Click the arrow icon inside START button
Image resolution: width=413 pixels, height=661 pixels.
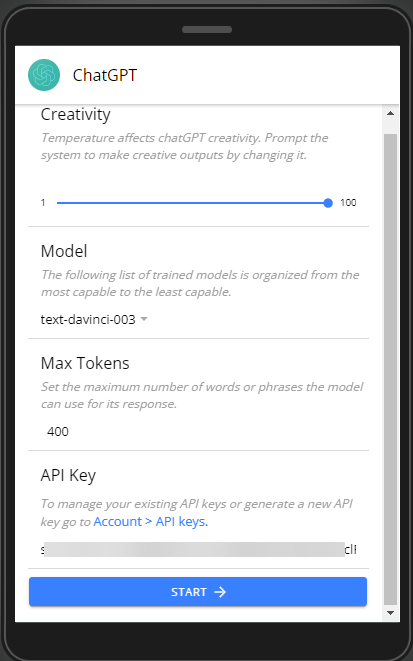tap(220, 592)
